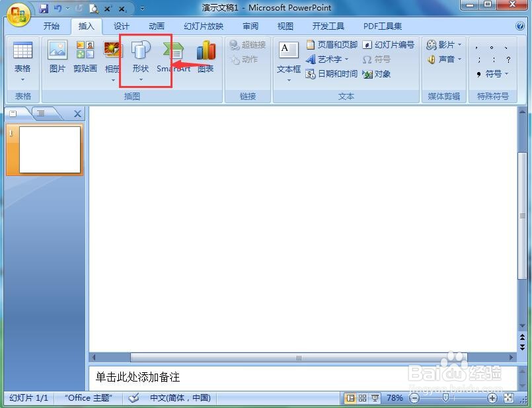The height and width of the screenshot is (408, 532).
Task: Save the presentation with the floppy icon
Action: 44,9
